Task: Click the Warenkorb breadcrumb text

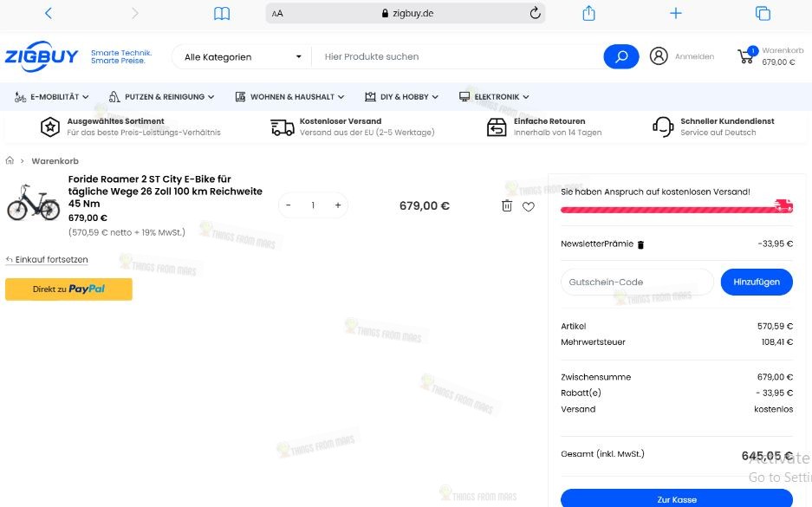Action: pyautogui.click(x=55, y=161)
